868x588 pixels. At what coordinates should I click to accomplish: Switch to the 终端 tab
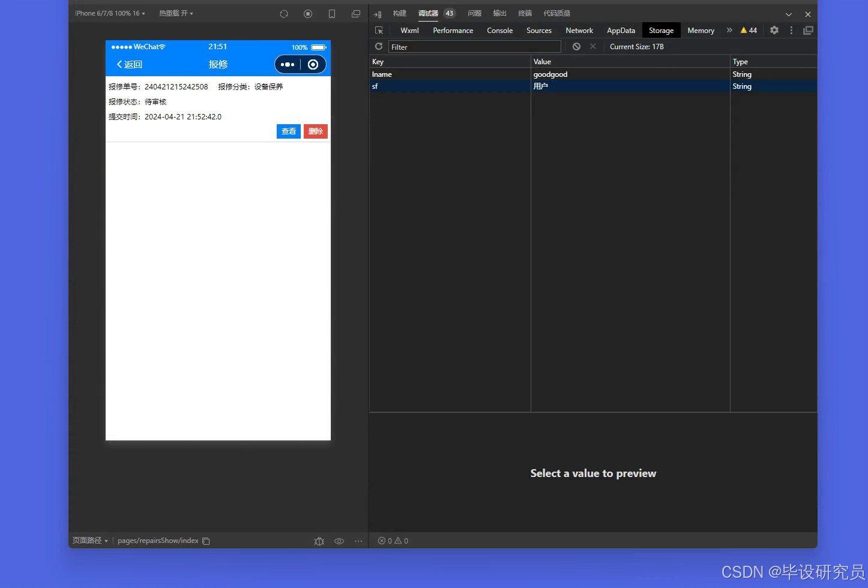[x=525, y=13]
